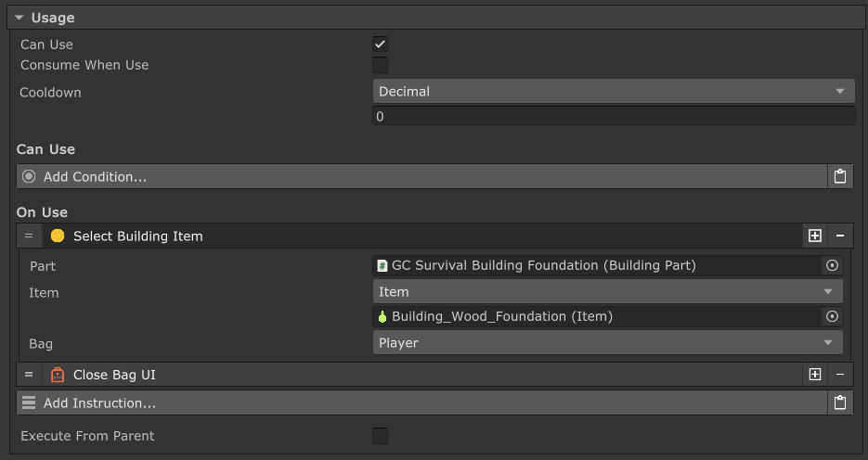The image size is (868, 460).
Task: Open the Item type dropdown
Action: [x=607, y=291]
